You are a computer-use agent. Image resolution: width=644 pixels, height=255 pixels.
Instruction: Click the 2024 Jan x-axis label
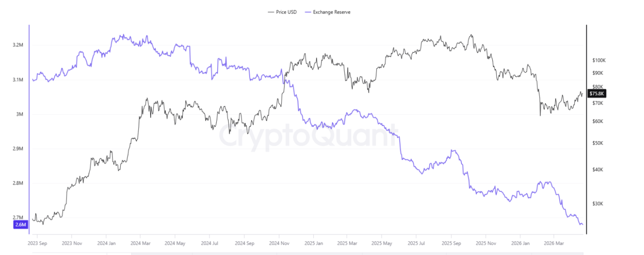pyautogui.click(x=106, y=243)
